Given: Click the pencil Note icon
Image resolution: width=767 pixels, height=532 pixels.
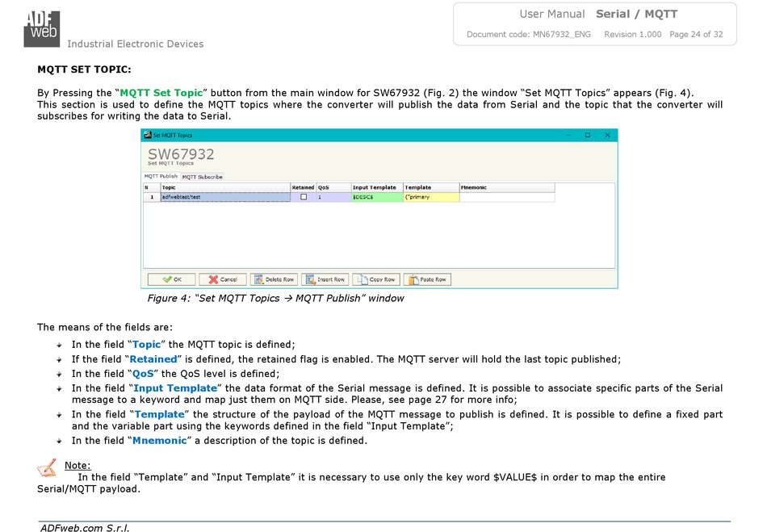Looking at the screenshot, I should click(x=48, y=467).
